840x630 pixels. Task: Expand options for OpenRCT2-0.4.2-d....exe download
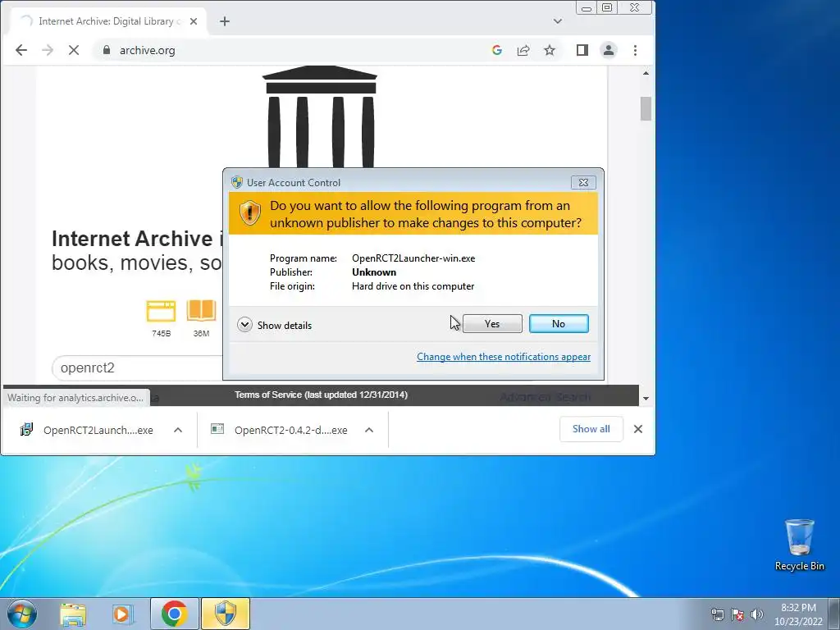[369, 430]
